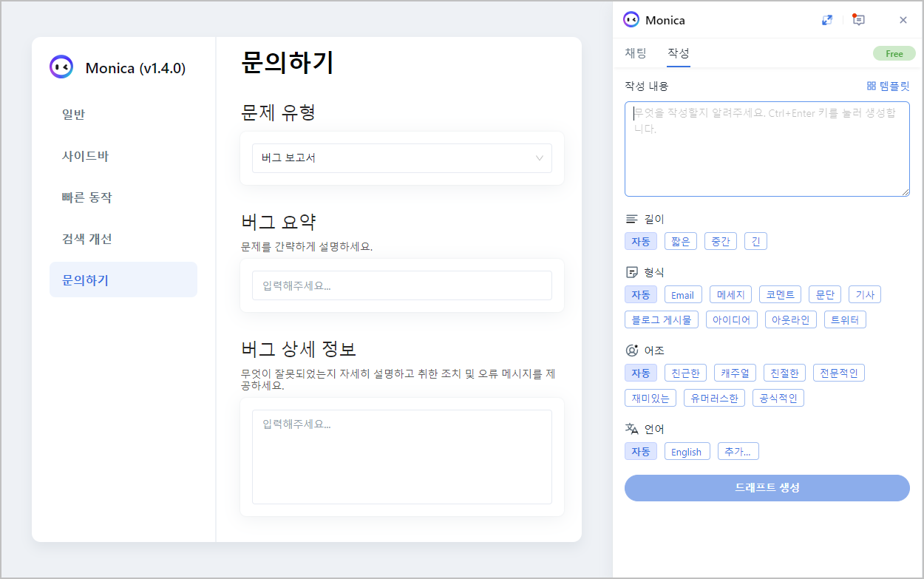Click the 어조 tone face icon
924x579 pixels.
click(x=631, y=350)
